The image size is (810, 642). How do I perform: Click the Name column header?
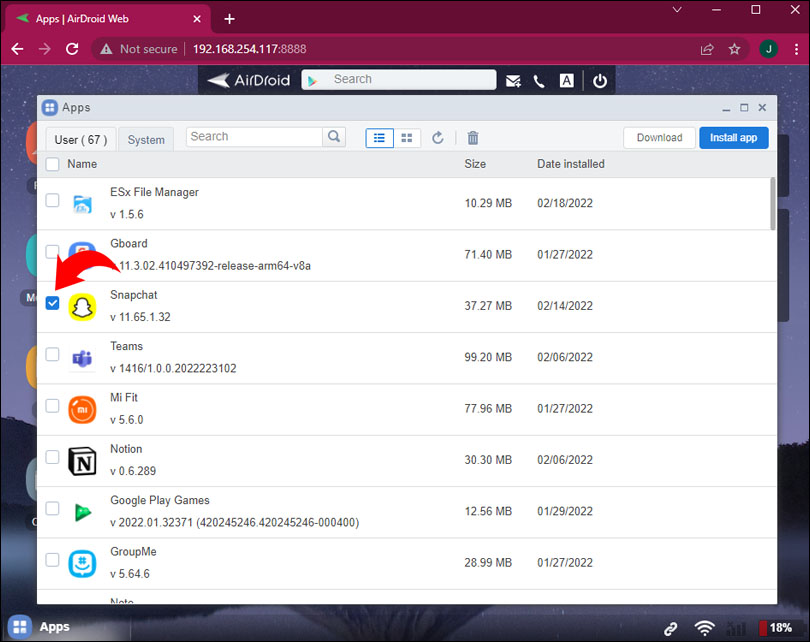click(x=82, y=164)
